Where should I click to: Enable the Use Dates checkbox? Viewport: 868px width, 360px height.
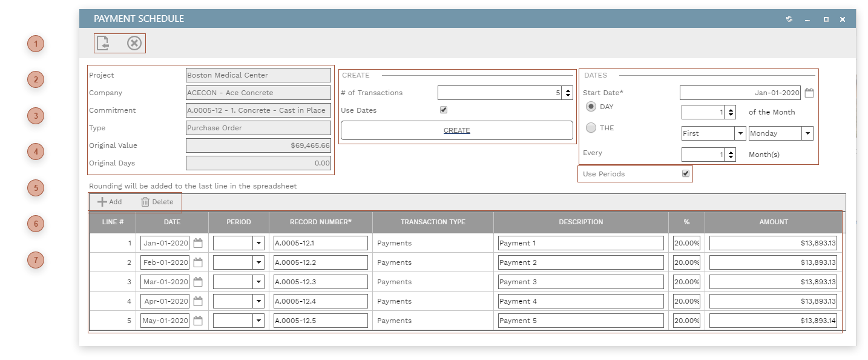(444, 110)
